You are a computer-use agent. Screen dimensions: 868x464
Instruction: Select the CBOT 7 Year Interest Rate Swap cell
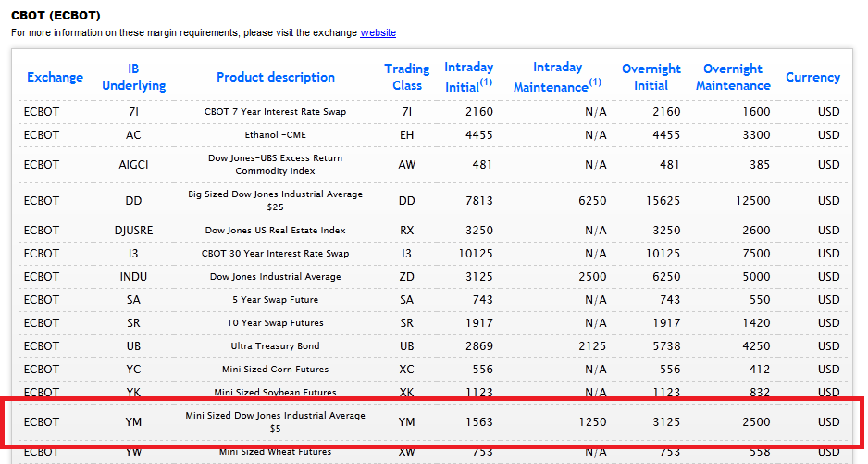[275, 111]
